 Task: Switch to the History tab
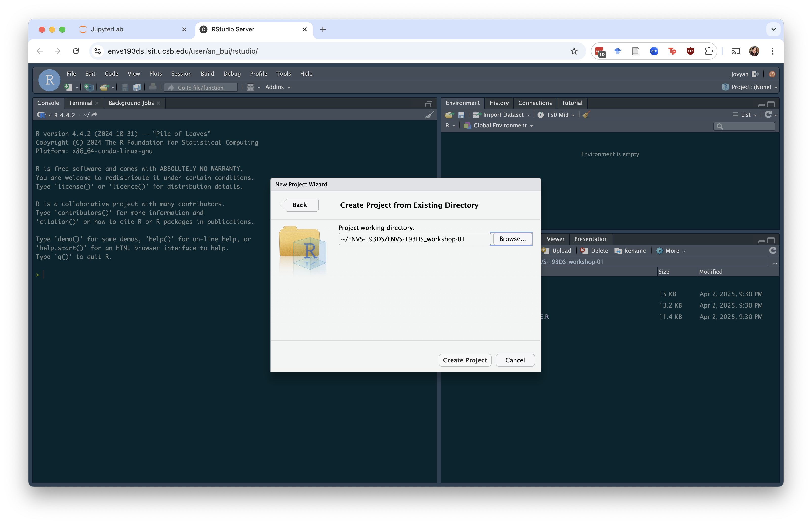[x=499, y=103]
